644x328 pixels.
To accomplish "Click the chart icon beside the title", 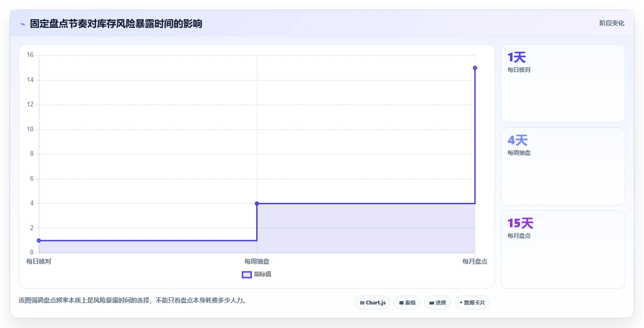I will [x=23, y=24].
